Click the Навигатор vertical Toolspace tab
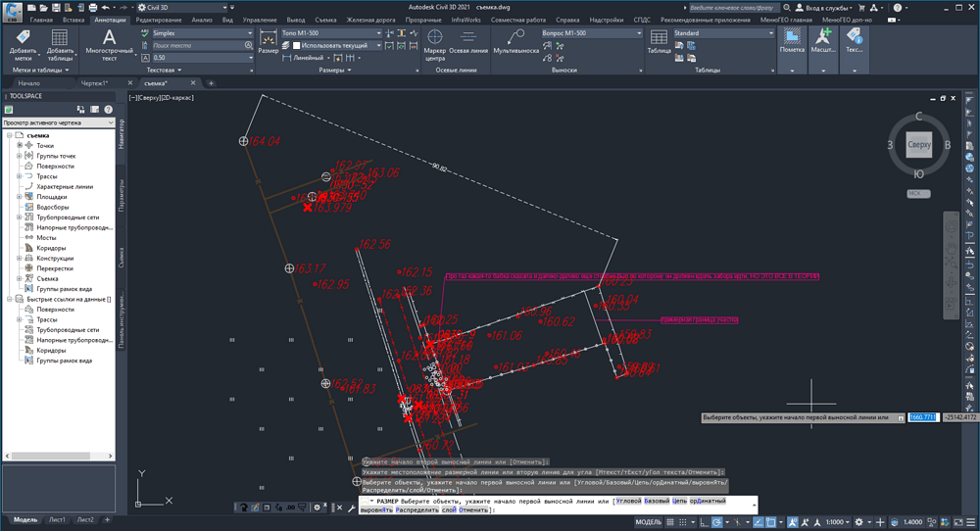 coord(122,133)
